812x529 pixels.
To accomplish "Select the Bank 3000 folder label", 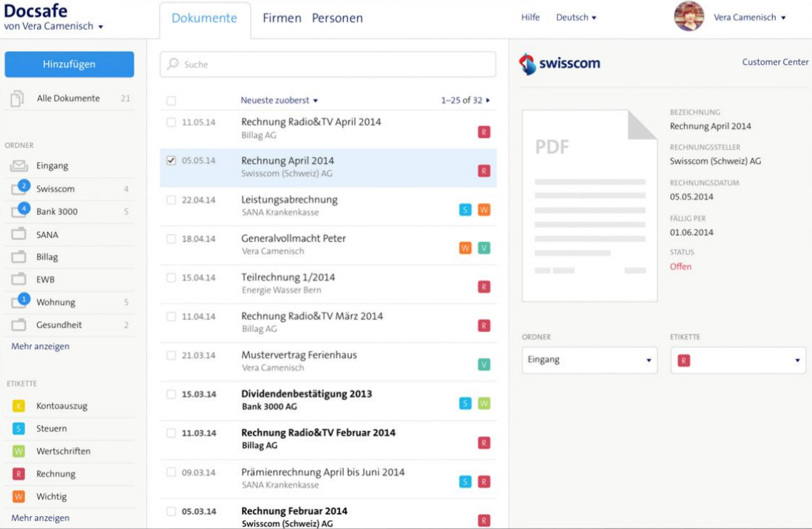I will click(x=57, y=211).
